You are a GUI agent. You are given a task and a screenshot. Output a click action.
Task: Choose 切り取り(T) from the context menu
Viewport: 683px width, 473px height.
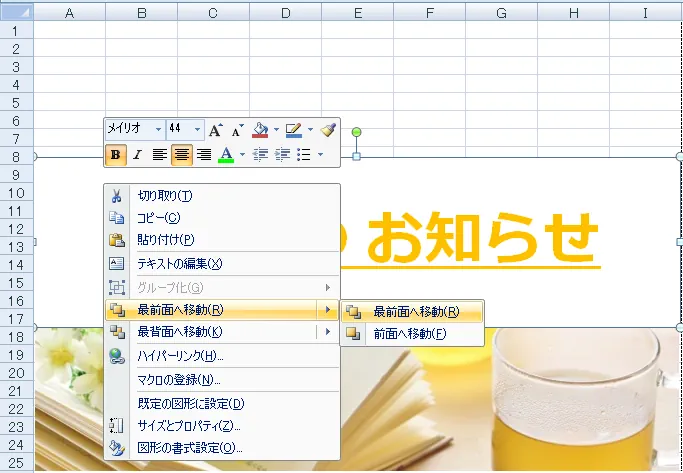165,196
